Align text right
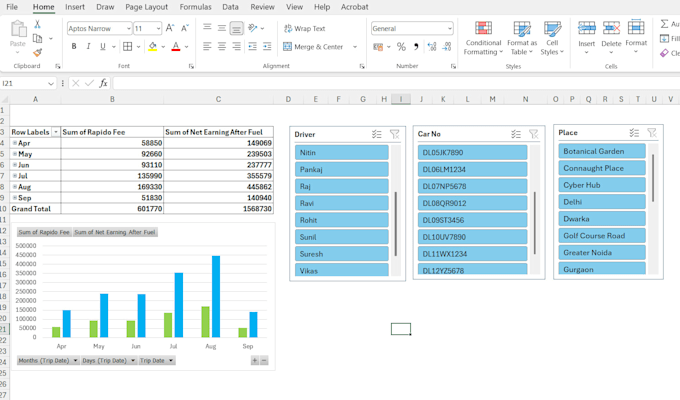 236,46
